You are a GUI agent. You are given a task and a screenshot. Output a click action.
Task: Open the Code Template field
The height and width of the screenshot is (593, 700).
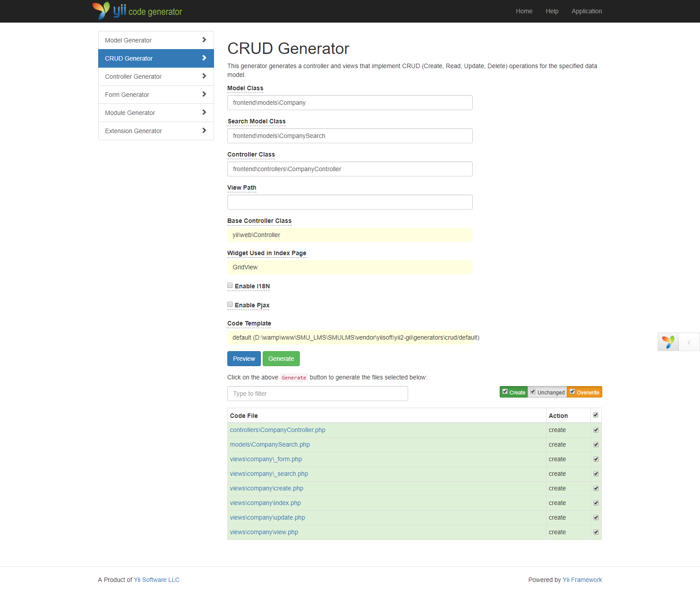pos(350,337)
